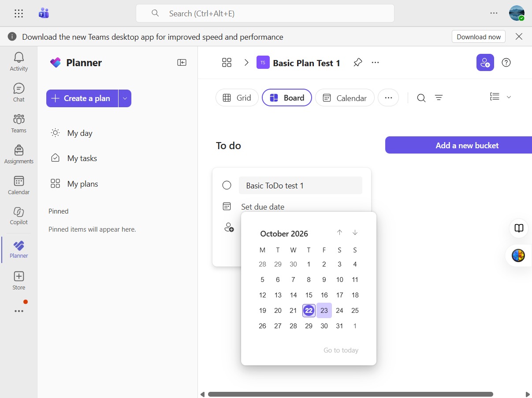
Task: Pin the Basic Plan Test 1 plan
Action: point(357,63)
